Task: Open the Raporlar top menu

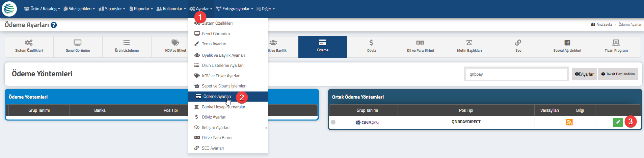Action: pyautogui.click(x=141, y=9)
